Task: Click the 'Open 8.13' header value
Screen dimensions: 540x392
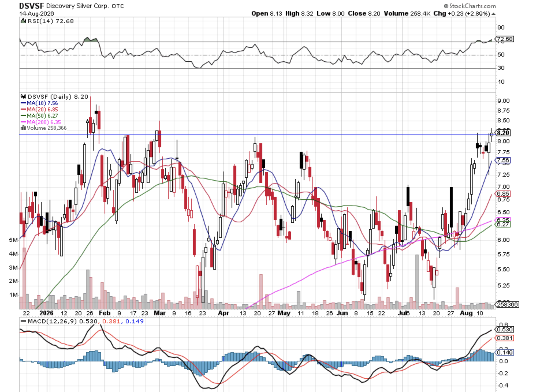Action: [x=267, y=14]
